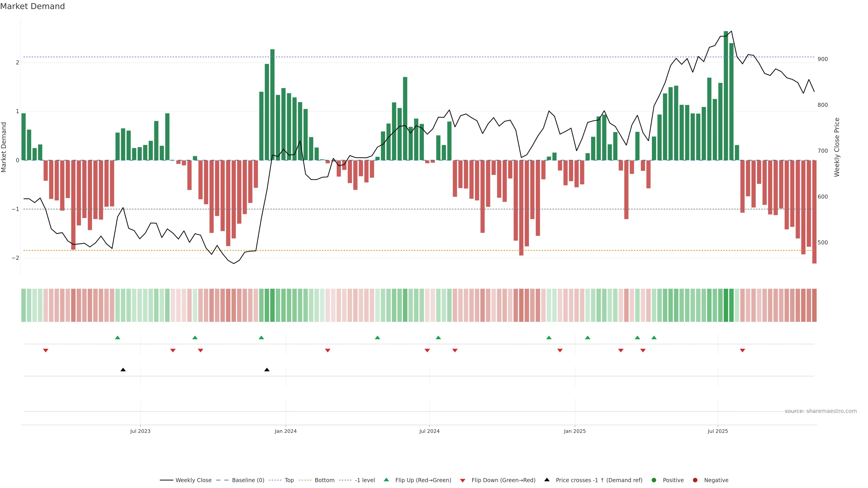The height and width of the screenshot is (488, 868).
Task: Click Flip Down red triangle legend icon
Action: (463, 481)
